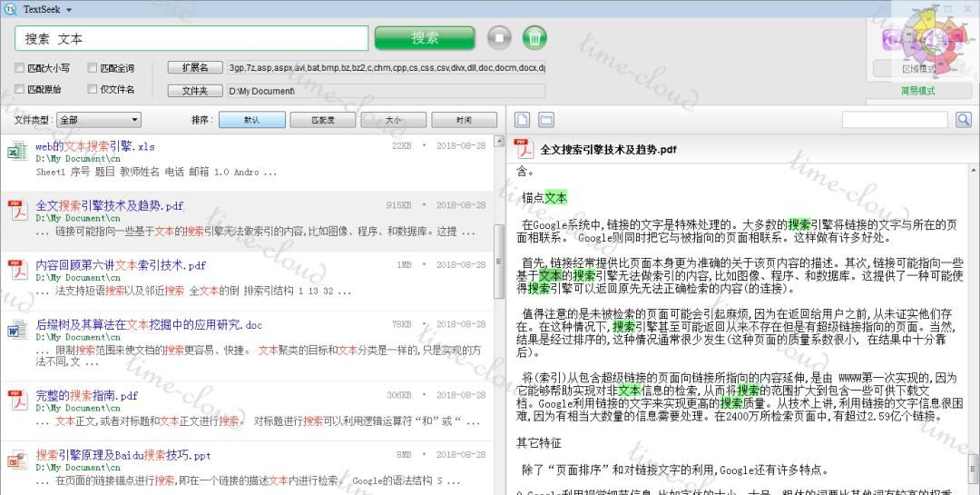Click the gray stop search icon

coord(499,38)
